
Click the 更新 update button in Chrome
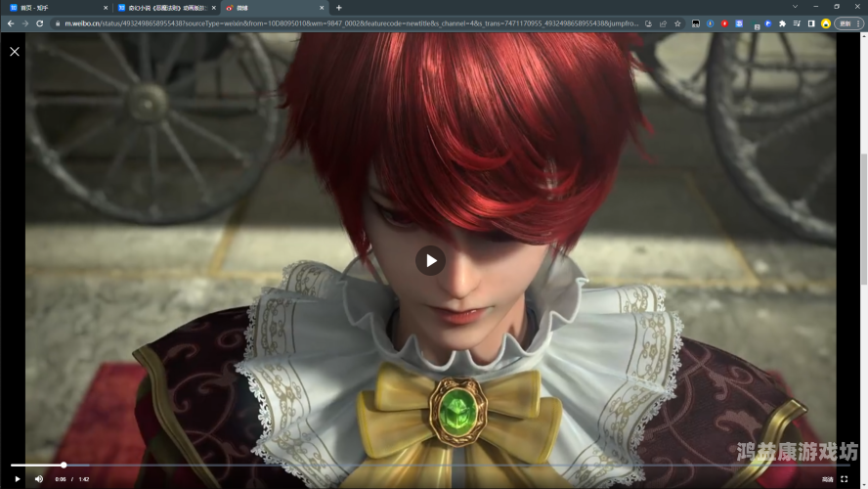pyautogui.click(x=846, y=23)
